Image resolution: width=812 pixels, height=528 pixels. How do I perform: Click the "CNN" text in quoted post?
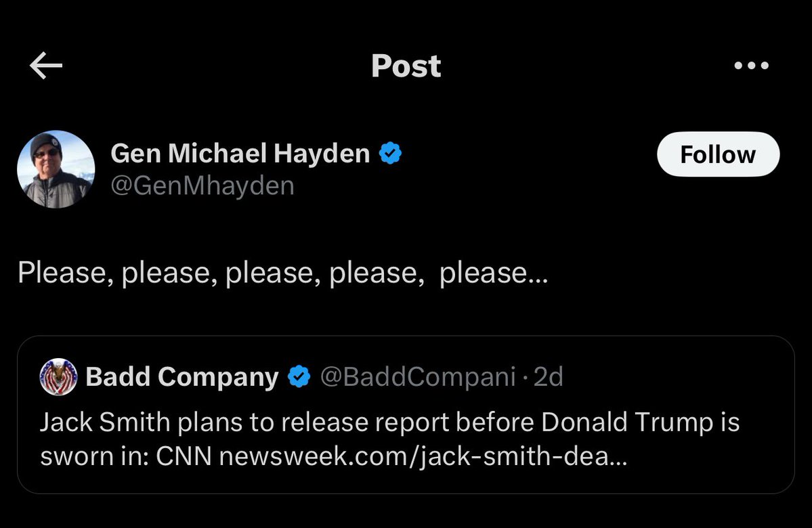pos(185,457)
